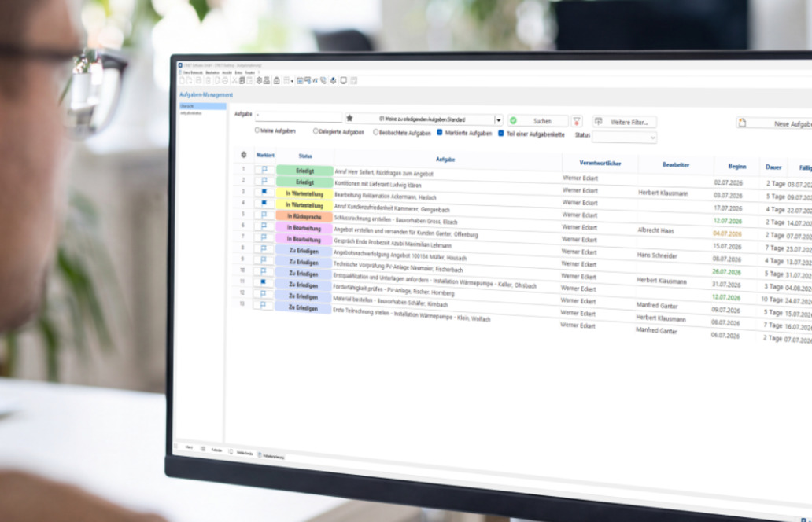Select task 'Technische Vorprüfung PV-Anlage Neumaier, Fischerbach'
Screen dimensions: 812x522
point(397,267)
